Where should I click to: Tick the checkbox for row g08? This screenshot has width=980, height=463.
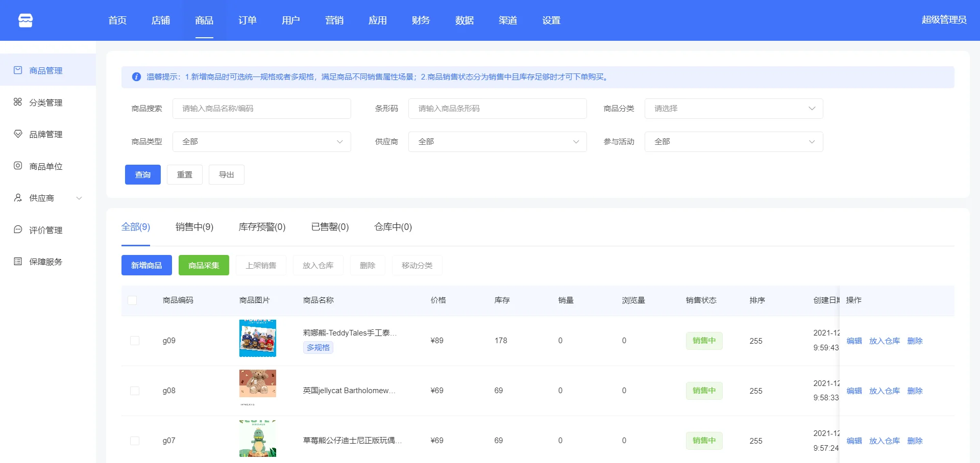(x=135, y=391)
